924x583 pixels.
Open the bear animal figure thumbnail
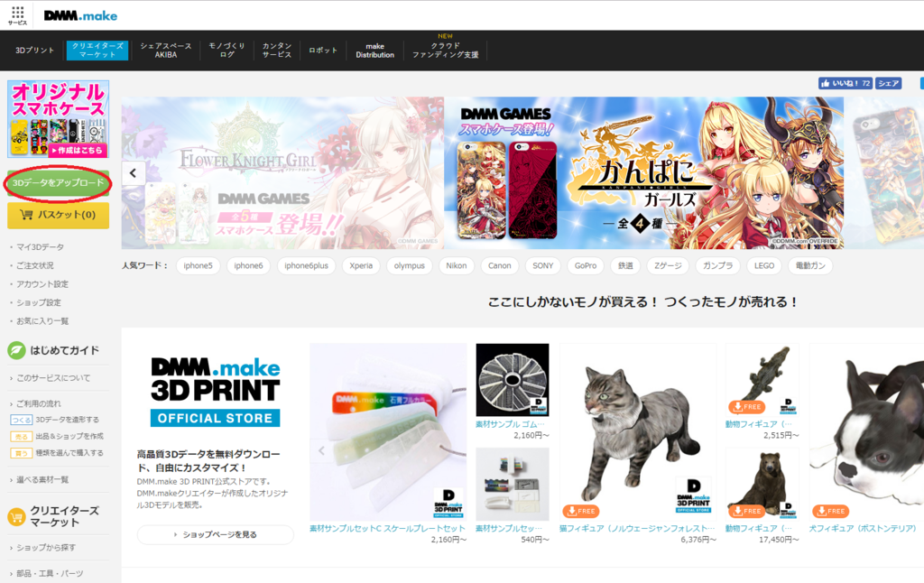point(762,484)
